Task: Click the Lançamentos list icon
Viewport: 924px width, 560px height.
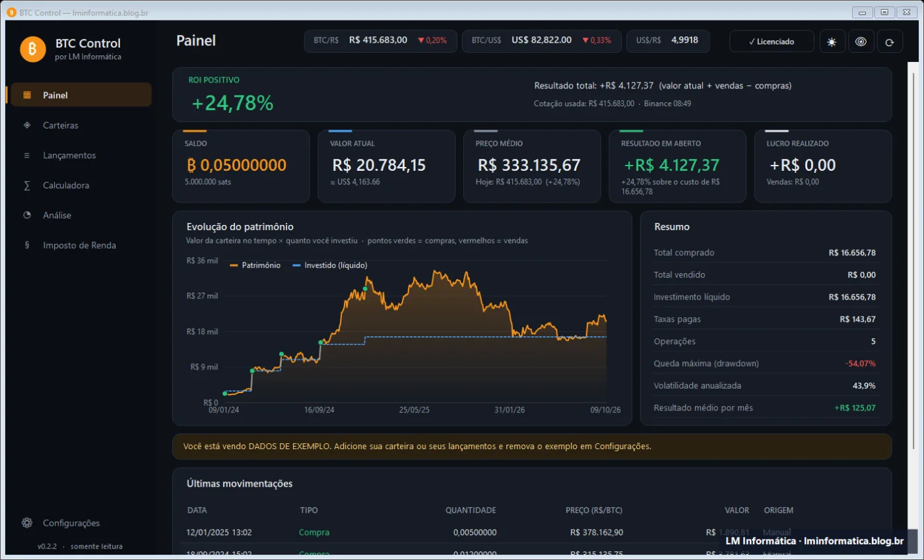Action: pos(27,156)
